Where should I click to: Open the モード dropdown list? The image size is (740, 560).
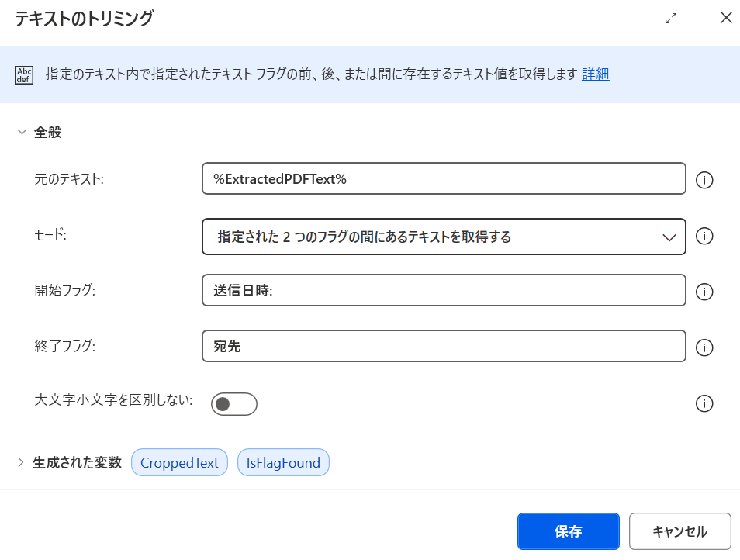444,237
